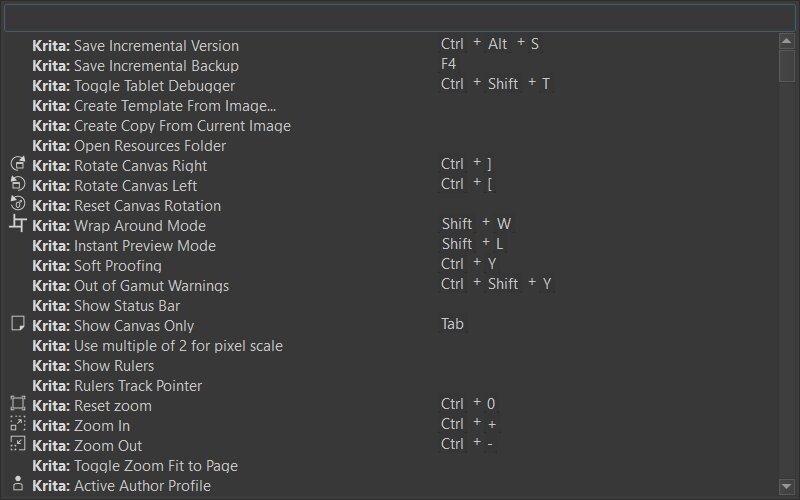This screenshot has width=800, height=500.
Task: Click the Wrap Around Mode icon
Action: pyautogui.click(x=17, y=224)
